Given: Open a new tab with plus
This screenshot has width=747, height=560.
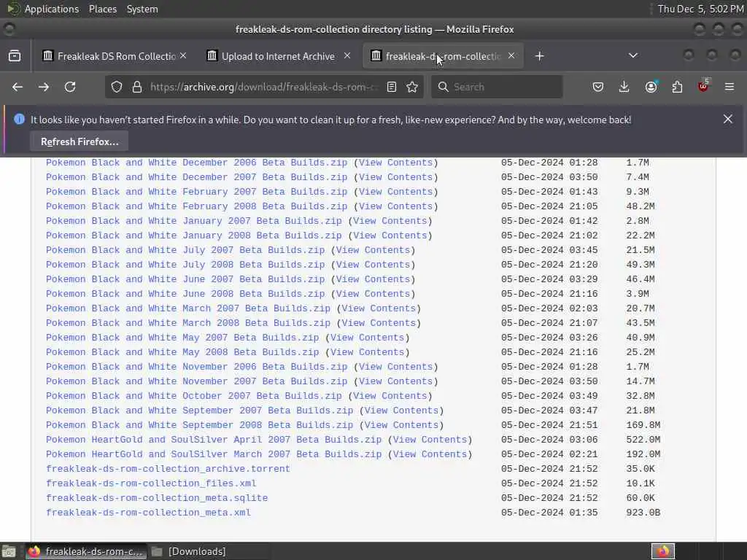Looking at the screenshot, I should (539, 56).
